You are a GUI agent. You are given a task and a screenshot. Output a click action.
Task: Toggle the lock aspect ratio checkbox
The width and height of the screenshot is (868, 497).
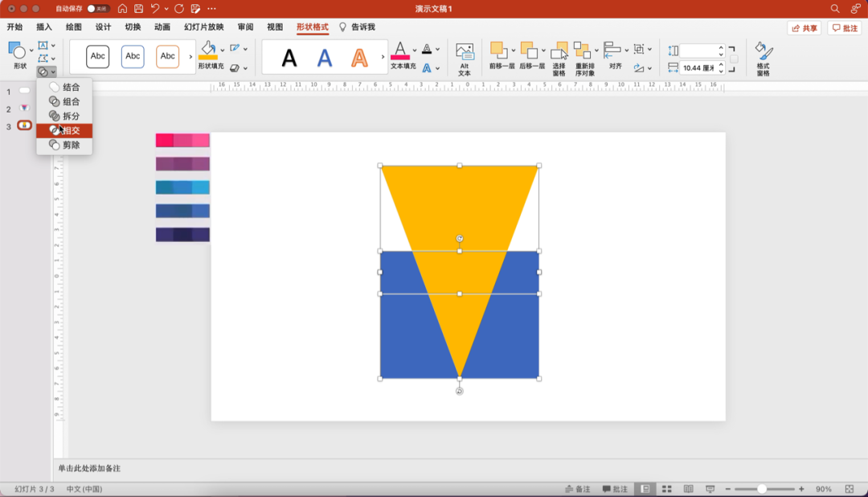tap(734, 59)
